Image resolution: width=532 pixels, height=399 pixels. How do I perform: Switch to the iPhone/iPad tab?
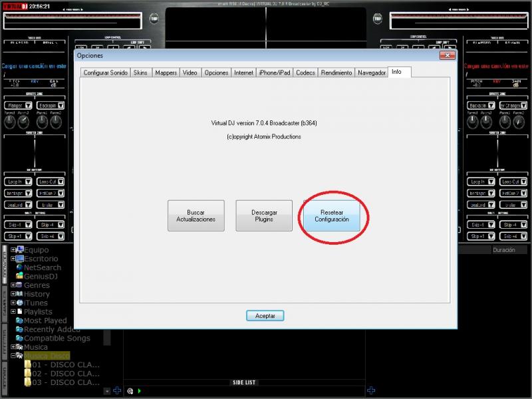275,72
